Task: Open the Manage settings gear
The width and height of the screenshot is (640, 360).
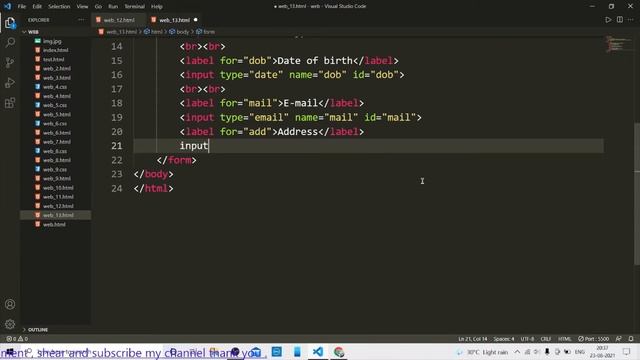Action: tap(10, 324)
